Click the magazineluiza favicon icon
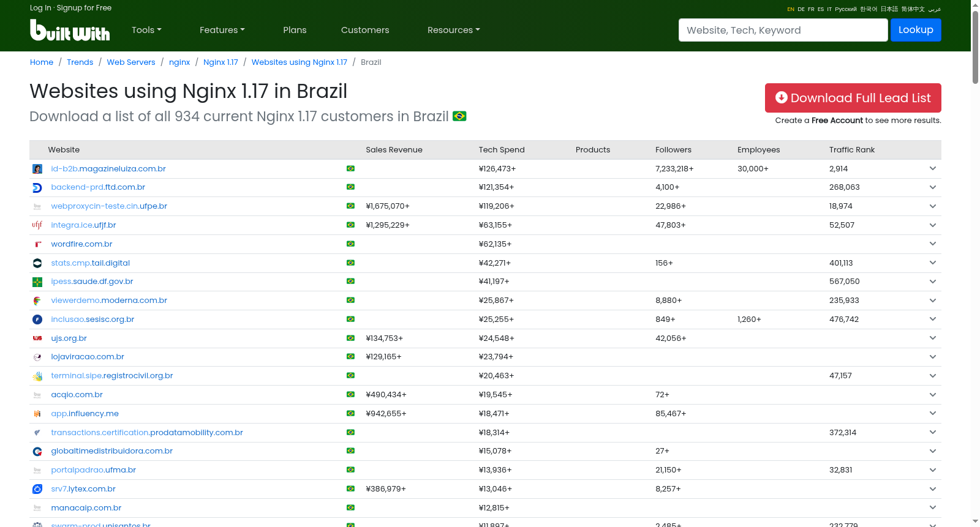This screenshot has height=527, width=980. pos(37,169)
